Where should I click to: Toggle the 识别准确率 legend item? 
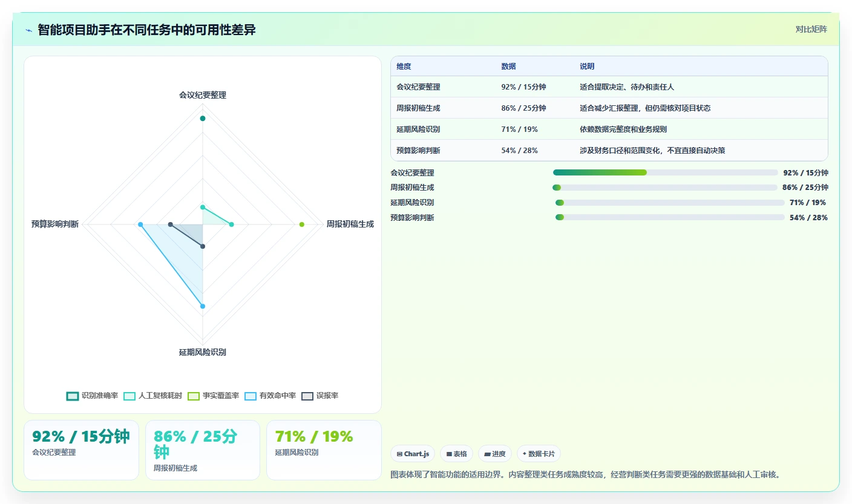[x=93, y=396]
